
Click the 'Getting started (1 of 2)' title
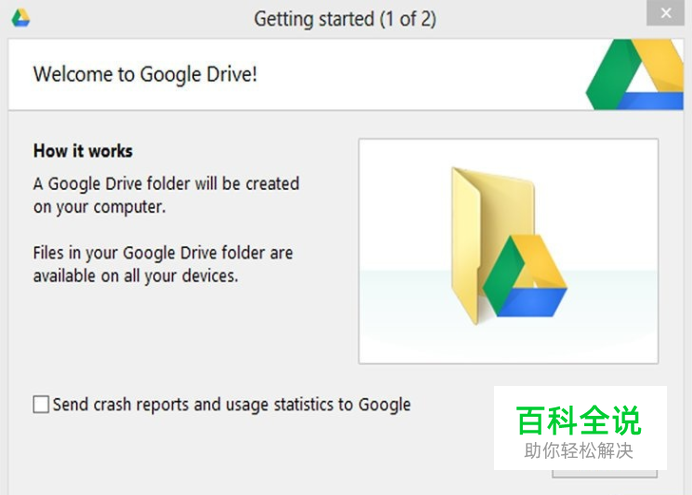click(345, 19)
